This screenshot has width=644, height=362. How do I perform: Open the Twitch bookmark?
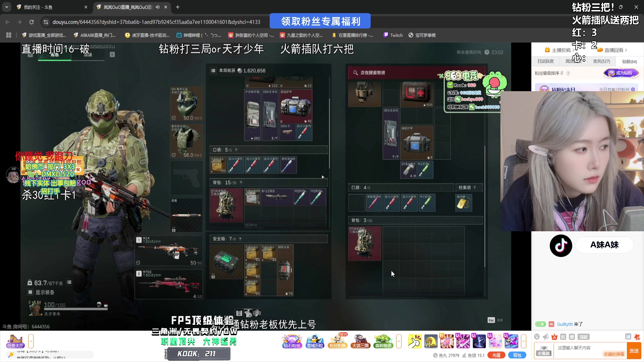pyautogui.click(x=393, y=35)
